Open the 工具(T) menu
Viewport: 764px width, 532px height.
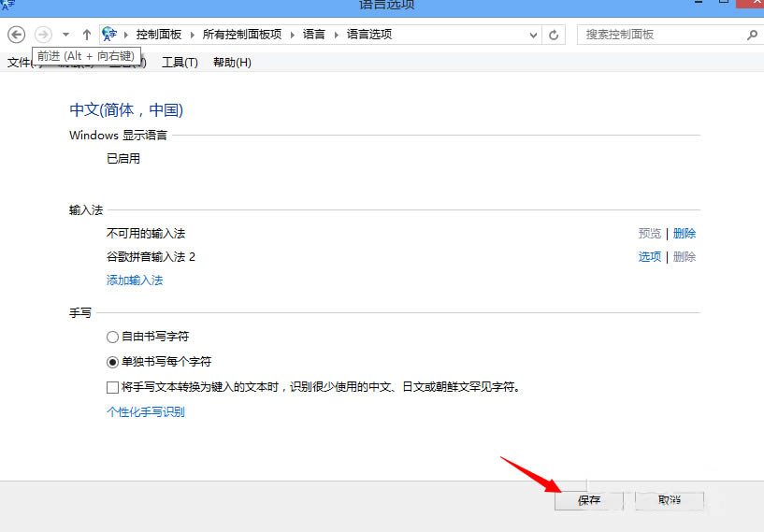tap(180, 63)
